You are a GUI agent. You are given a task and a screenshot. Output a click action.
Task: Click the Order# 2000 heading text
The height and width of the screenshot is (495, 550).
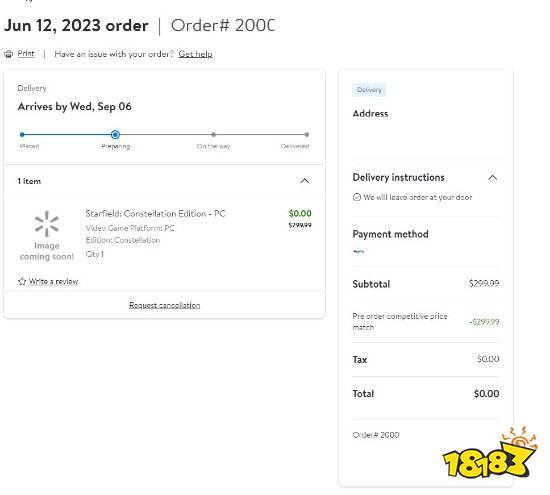(223, 26)
